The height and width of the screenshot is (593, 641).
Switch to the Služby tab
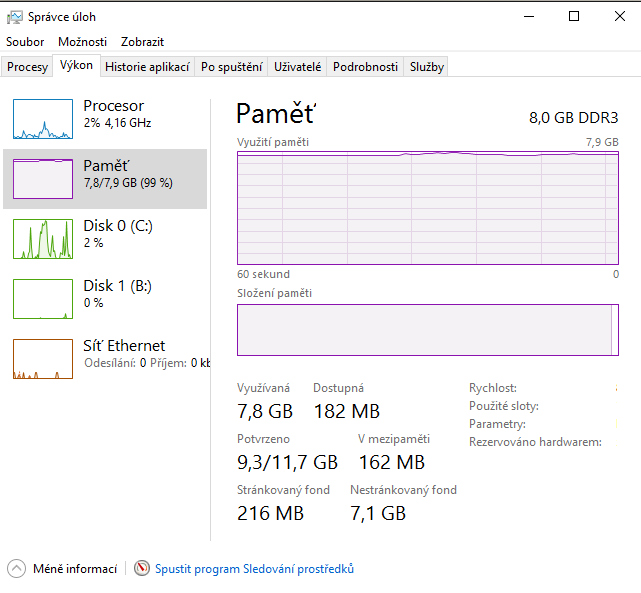point(427,67)
